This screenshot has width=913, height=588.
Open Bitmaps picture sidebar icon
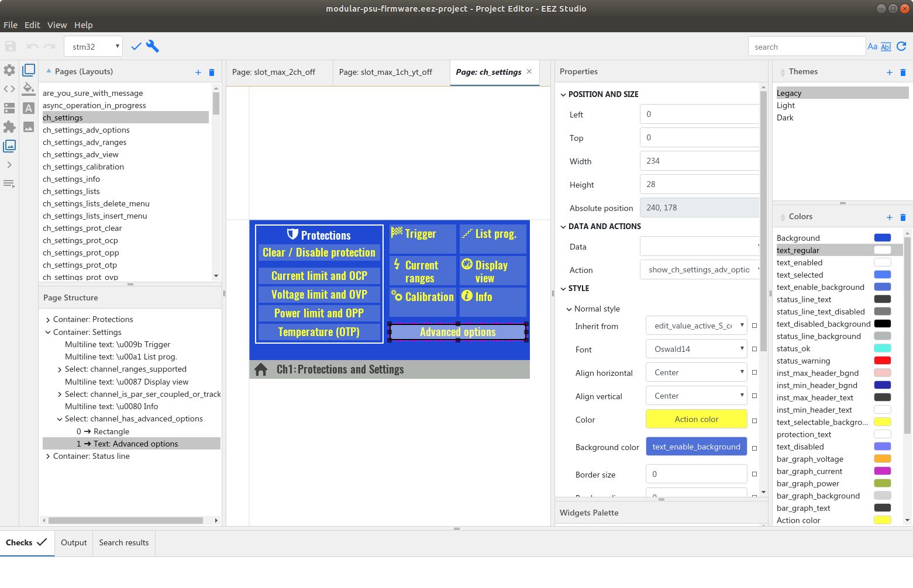tap(29, 126)
